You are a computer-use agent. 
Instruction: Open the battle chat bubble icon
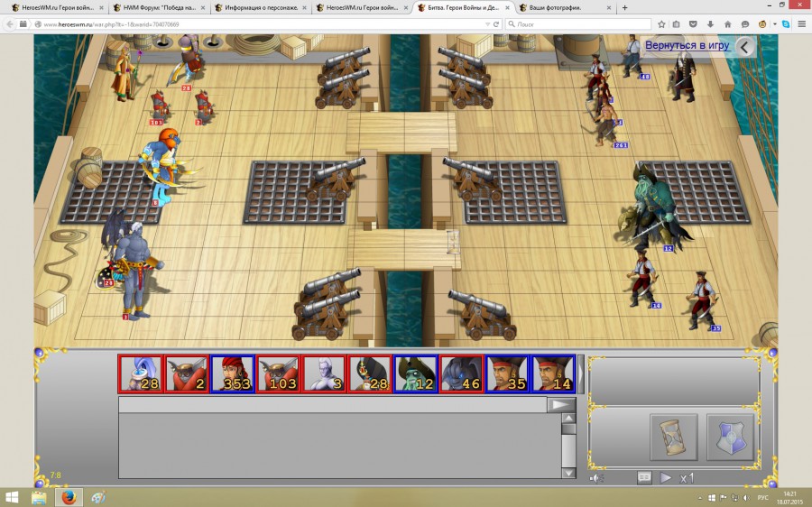point(644,477)
